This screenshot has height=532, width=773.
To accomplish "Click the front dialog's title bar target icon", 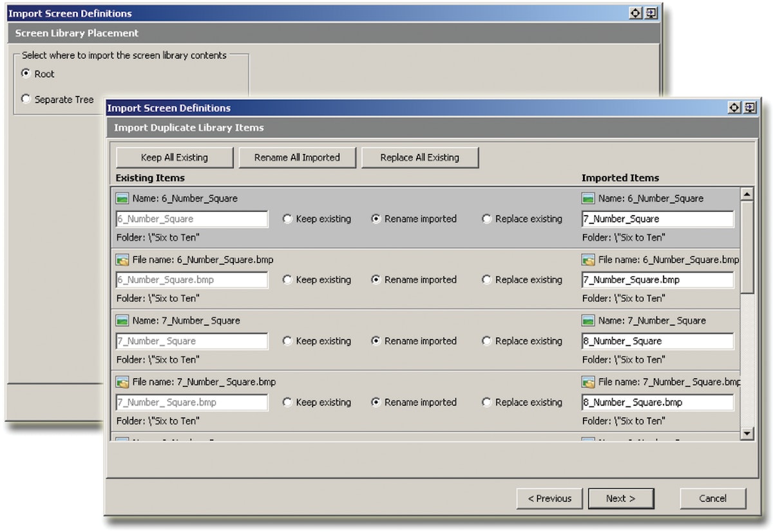I will (x=734, y=108).
